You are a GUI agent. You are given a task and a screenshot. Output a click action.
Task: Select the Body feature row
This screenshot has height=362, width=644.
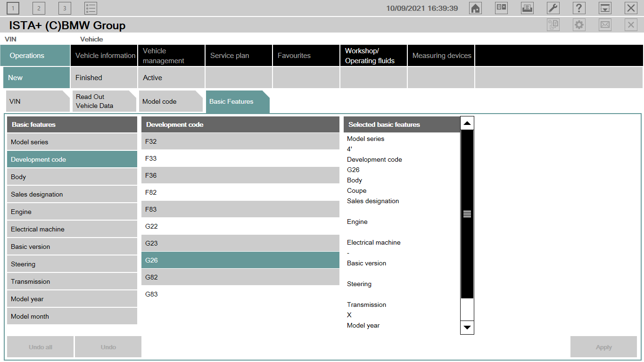pos(72,177)
